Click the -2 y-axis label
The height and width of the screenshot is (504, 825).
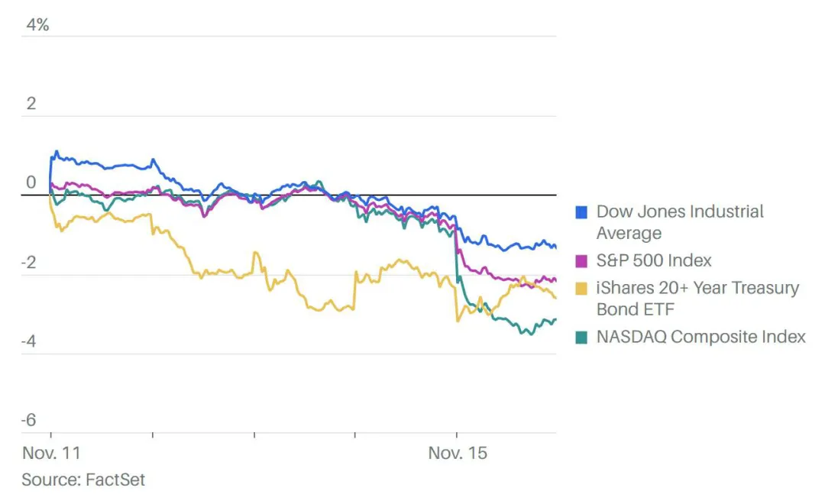point(29,262)
